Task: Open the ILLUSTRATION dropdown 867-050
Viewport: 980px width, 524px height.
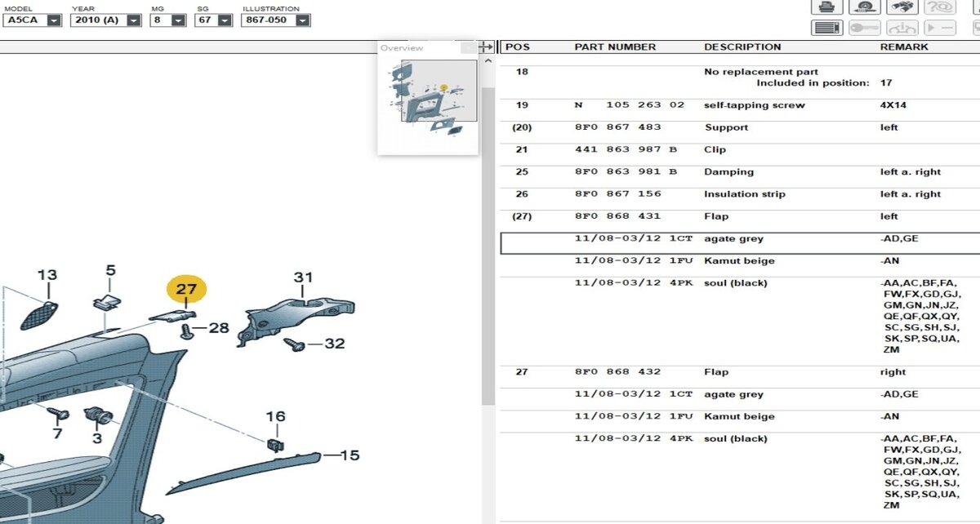Action: (302, 20)
